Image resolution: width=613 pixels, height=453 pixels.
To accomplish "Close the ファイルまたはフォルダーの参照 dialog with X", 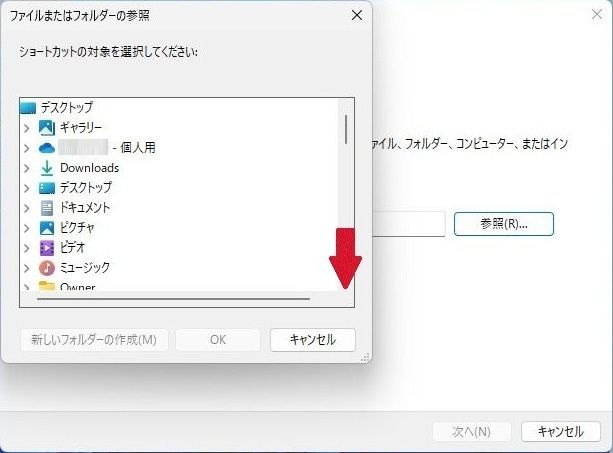I will [x=357, y=15].
